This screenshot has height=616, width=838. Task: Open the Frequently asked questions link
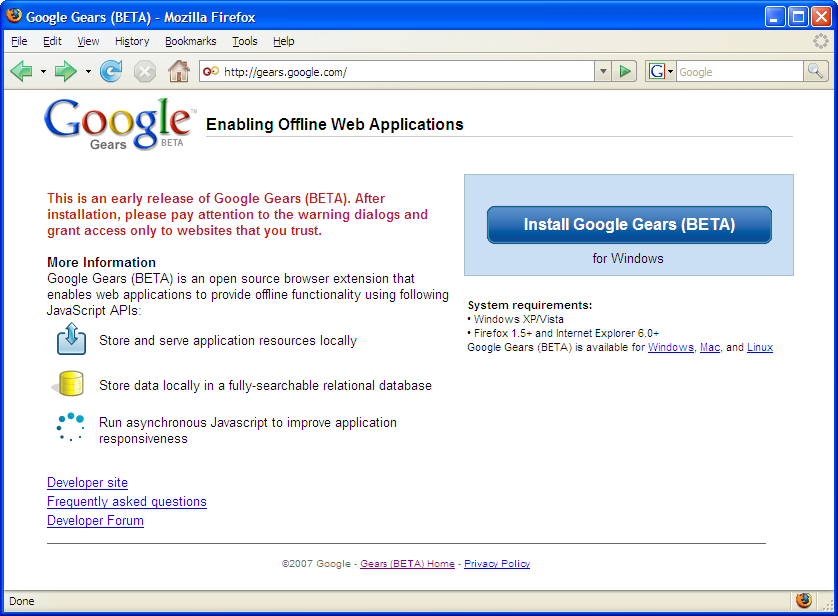tap(127, 502)
